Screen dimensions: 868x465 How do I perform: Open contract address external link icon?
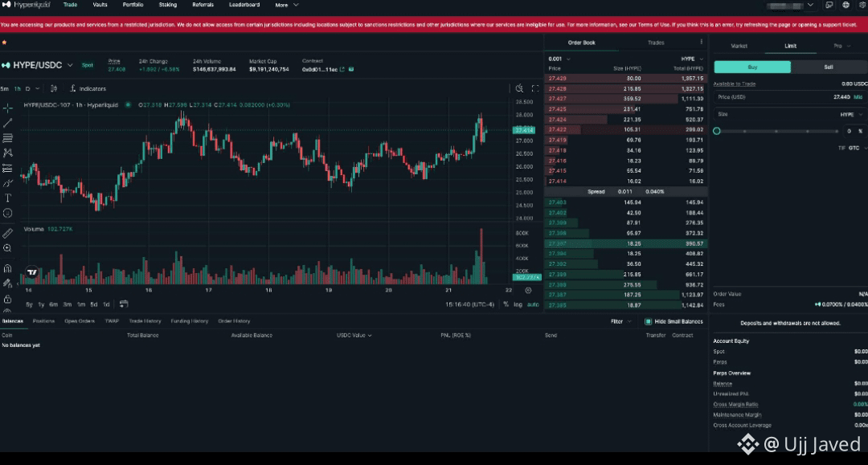click(342, 69)
